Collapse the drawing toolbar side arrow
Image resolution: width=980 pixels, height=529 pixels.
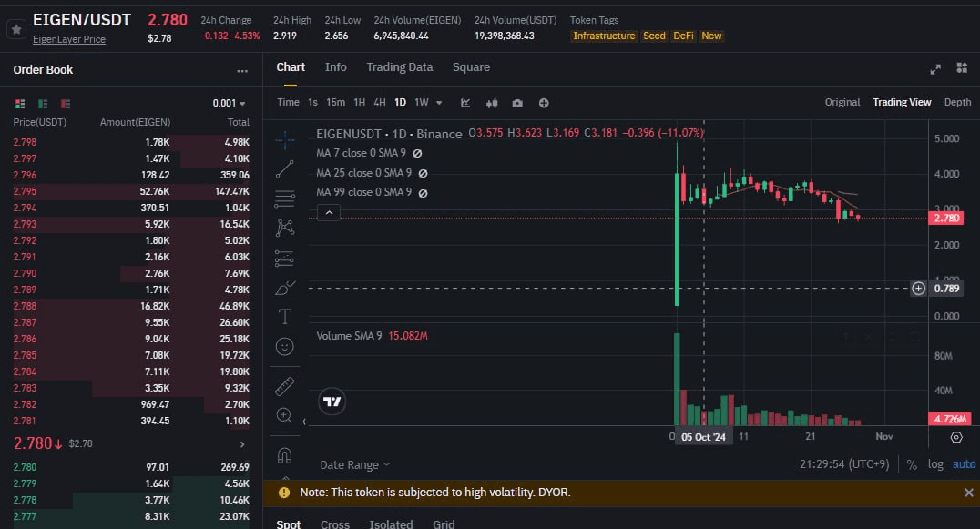(x=304, y=422)
